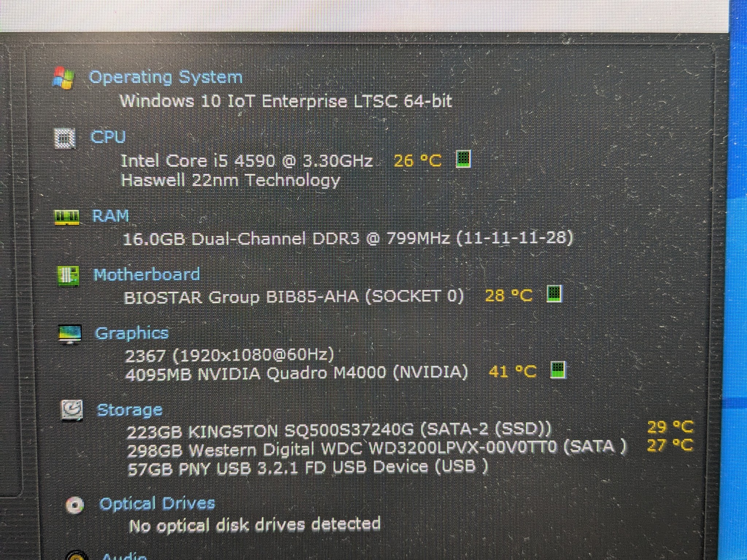The height and width of the screenshot is (560, 747).
Task: Click the Motherboard section icon
Action: (68, 276)
